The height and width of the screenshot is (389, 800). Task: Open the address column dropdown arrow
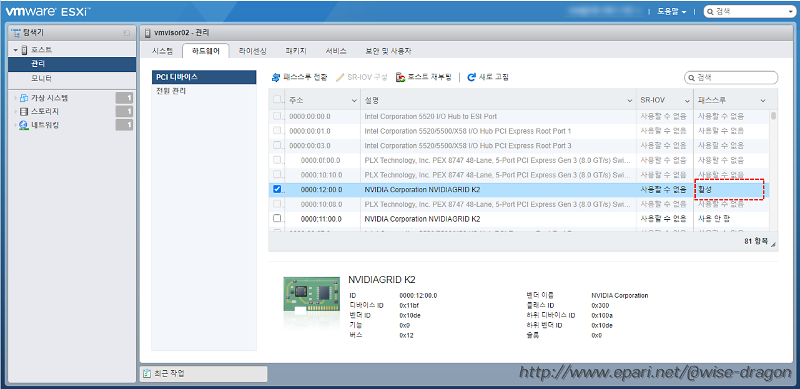tap(355, 100)
